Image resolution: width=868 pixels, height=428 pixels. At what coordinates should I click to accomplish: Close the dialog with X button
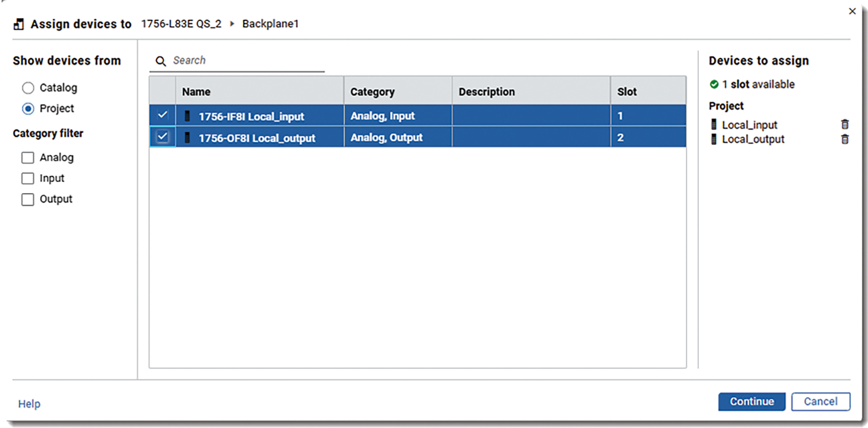(852, 11)
